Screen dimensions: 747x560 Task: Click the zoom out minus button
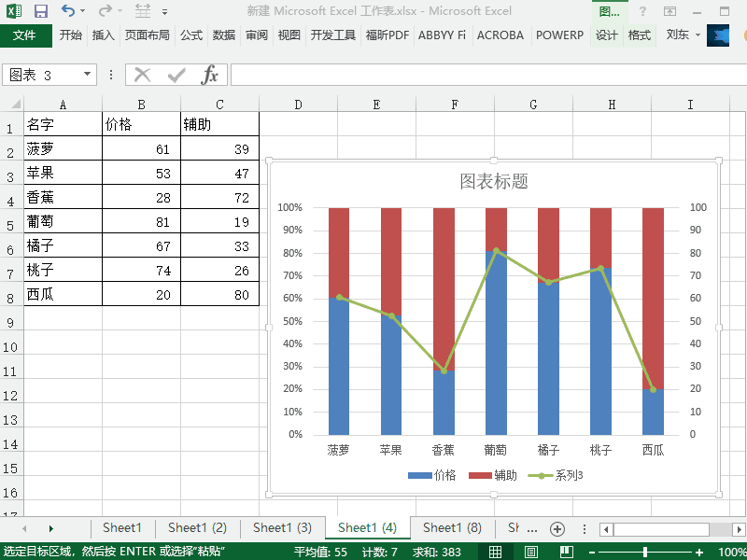point(592,553)
